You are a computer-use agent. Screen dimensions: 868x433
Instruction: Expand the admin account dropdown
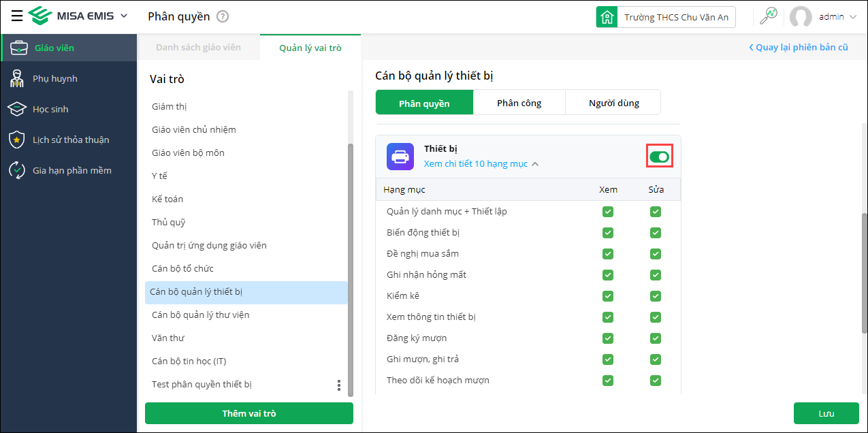[853, 17]
